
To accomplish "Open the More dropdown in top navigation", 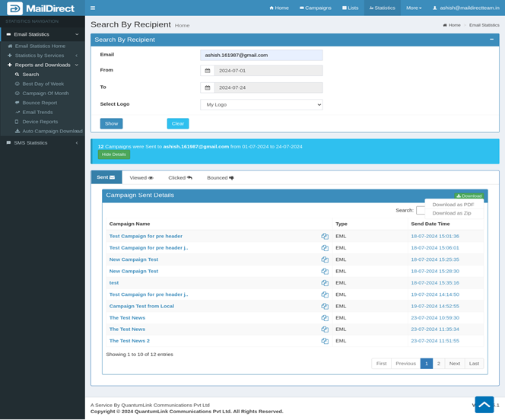I will point(413,8).
